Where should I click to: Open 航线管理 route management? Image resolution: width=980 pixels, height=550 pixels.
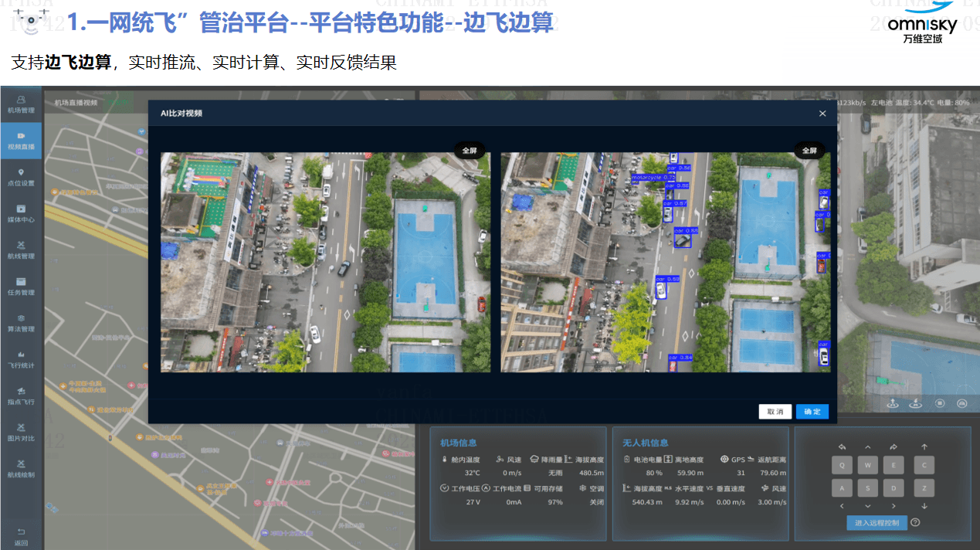pos(21,250)
